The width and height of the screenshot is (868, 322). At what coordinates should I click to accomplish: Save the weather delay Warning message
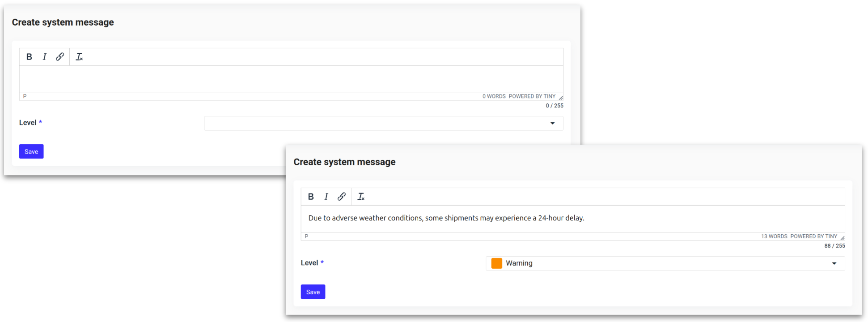313,292
